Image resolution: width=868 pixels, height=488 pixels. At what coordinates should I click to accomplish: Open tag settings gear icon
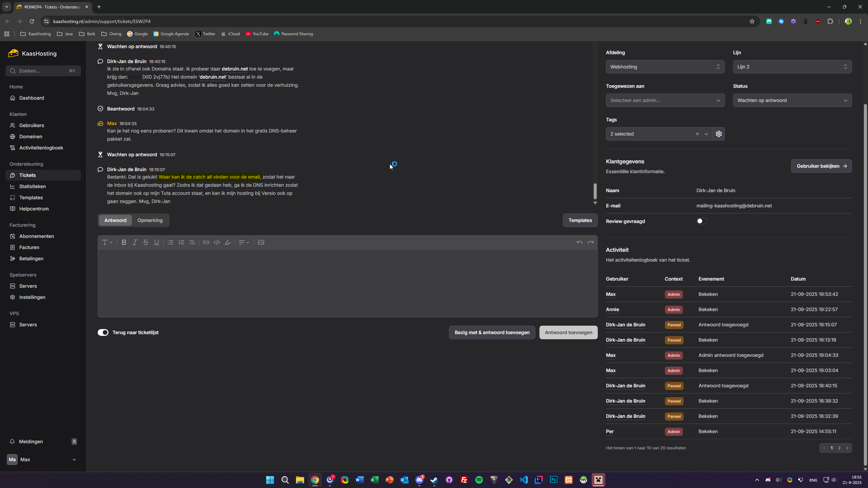[x=718, y=134]
